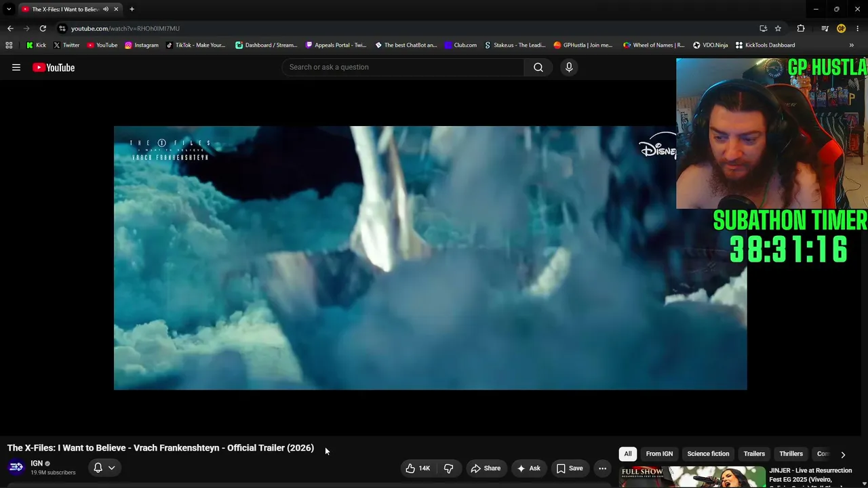Click the X-Files trailer video title text

[161, 448]
